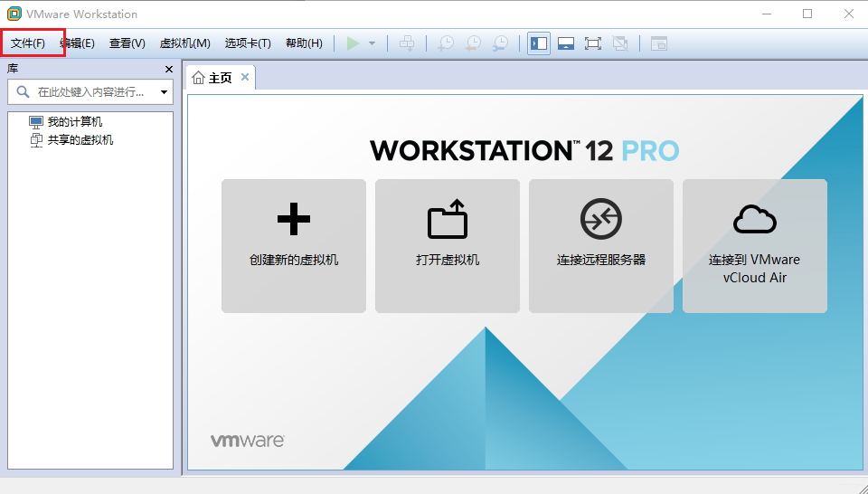Select 我的计算机 in the library tree

point(74,121)
